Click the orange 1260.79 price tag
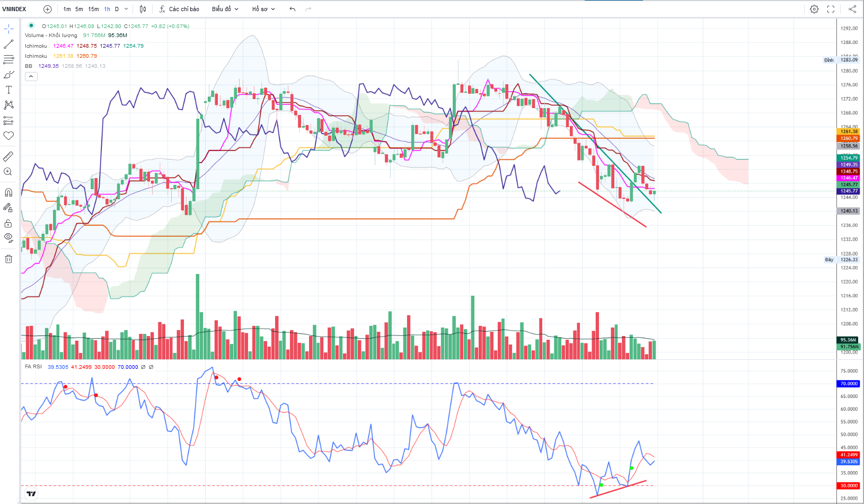This screenshot has height=504, width=864. (x=849, y=138)
